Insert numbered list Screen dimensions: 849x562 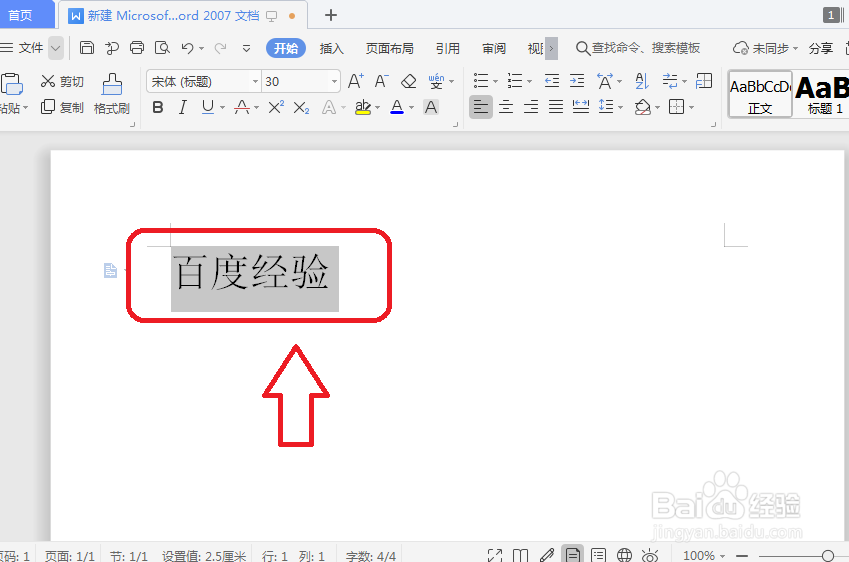click(514, 81)
